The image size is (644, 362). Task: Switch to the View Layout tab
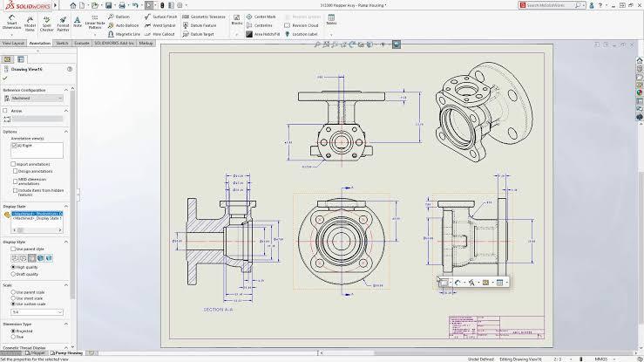click(x=13, y=43)
